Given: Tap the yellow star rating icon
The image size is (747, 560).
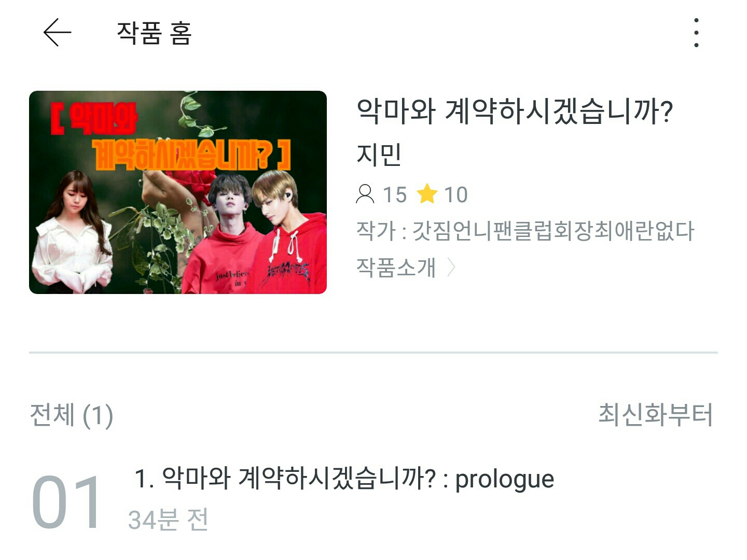Looking at the screenshot, I should (427, 194).
